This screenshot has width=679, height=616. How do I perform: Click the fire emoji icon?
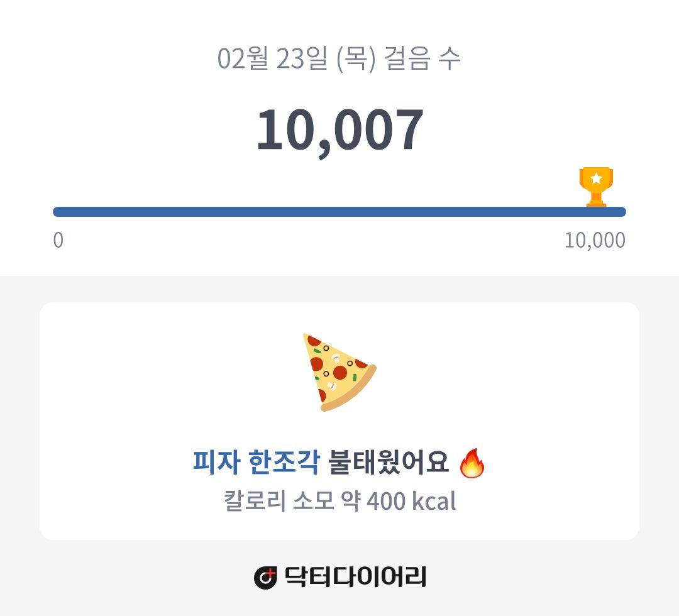point(472,463)
